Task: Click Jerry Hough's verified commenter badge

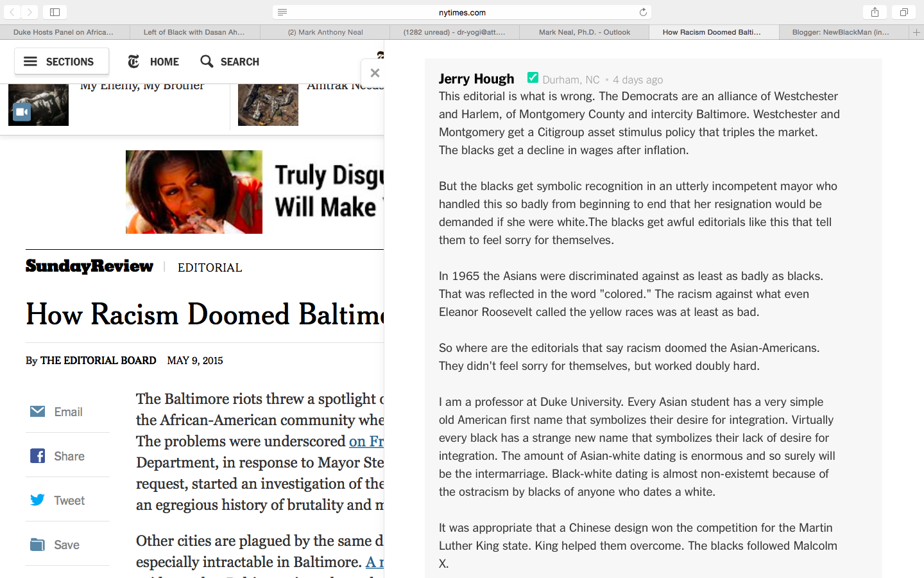Action: point(533,78)
